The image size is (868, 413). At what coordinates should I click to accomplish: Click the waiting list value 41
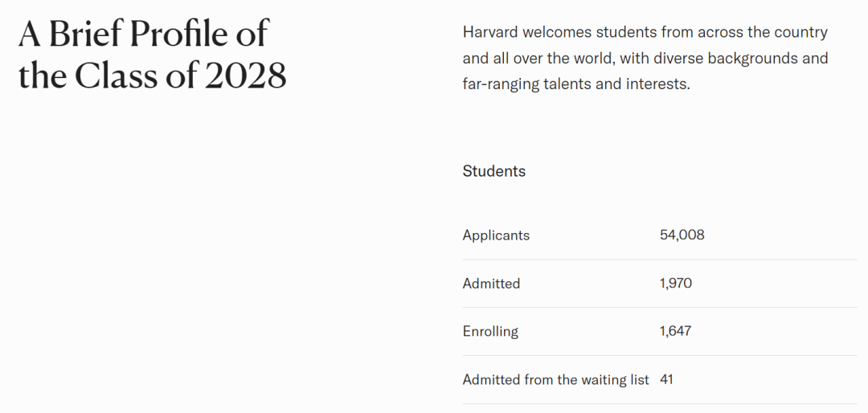[x=666, y=379]
